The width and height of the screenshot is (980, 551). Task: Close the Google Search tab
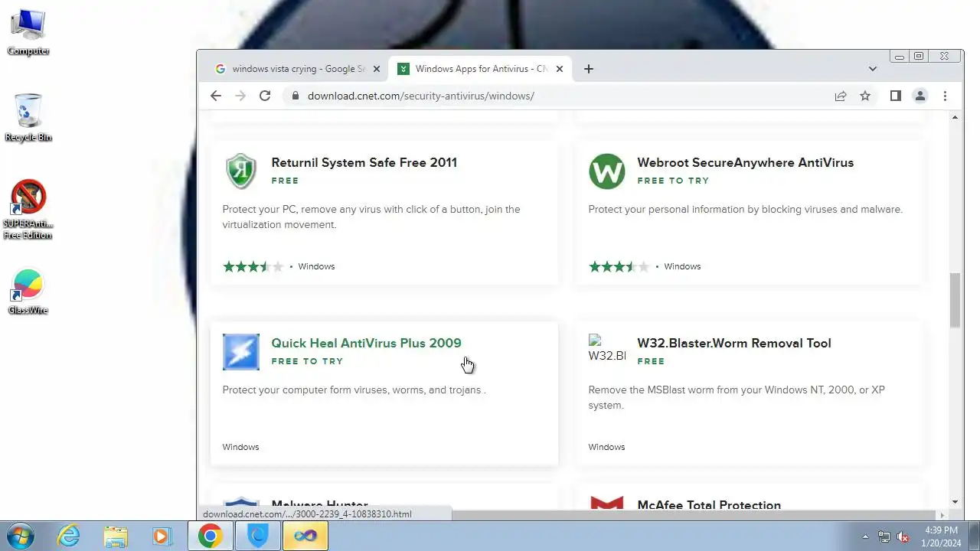(376, 69)
